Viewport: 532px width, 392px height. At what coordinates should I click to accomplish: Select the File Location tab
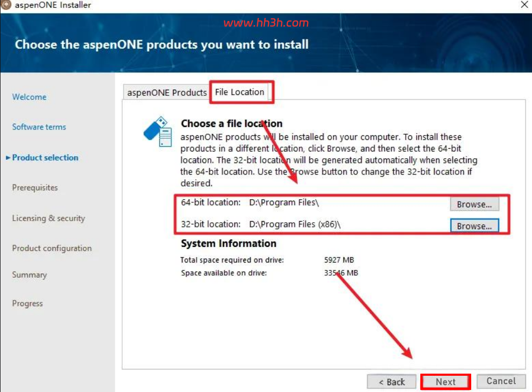(x=240, y=92)
